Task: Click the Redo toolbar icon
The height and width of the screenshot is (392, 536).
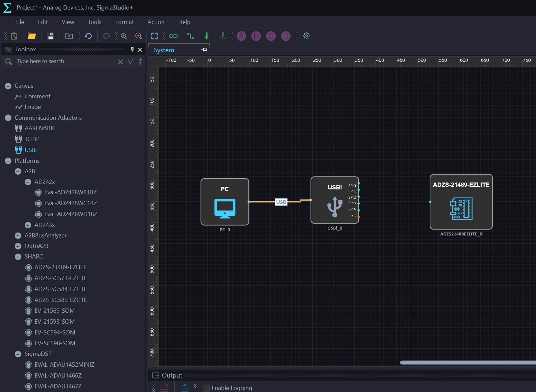Action: (107, 36)
